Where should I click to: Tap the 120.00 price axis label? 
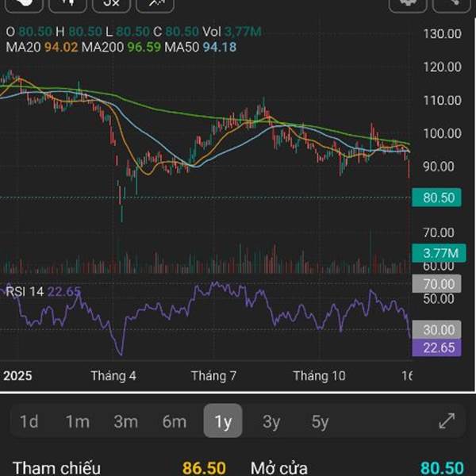tap(443, 67)
